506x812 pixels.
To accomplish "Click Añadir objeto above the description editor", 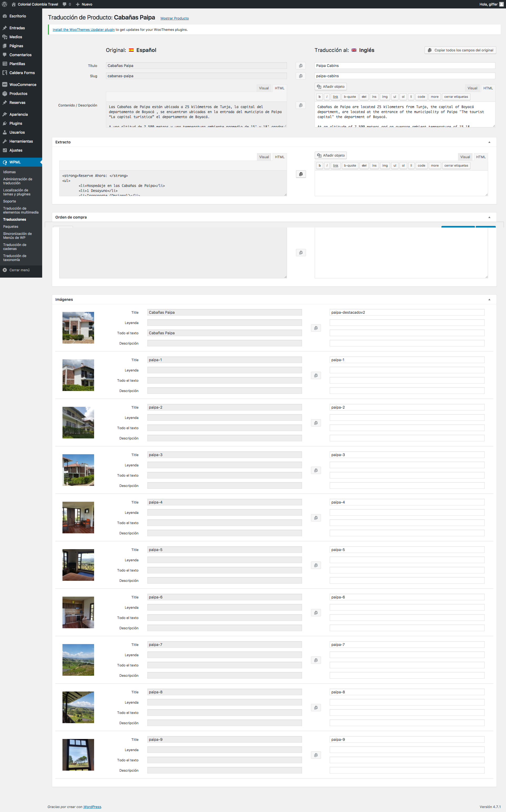I will pyautogui.click(x=331, y=87).
